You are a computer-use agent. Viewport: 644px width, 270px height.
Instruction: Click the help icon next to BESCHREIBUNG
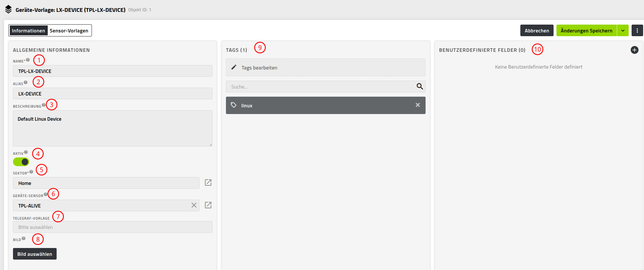click(x=44, y=105)
